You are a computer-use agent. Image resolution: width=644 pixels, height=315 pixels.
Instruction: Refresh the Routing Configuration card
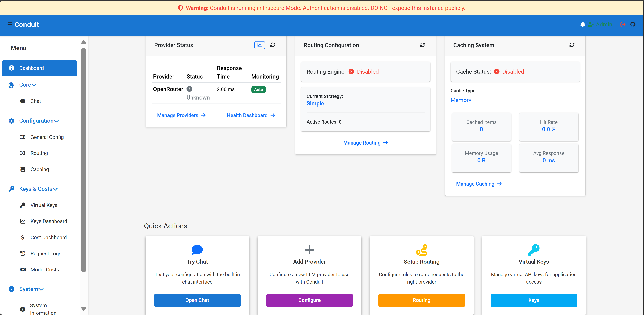pyautogui.click(x=422, y=45)
